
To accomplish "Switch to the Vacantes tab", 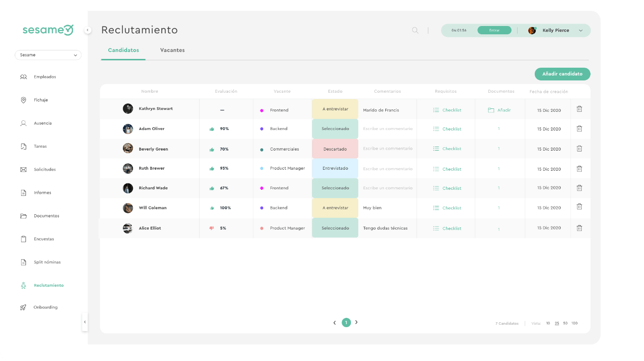I will (172, 50).
